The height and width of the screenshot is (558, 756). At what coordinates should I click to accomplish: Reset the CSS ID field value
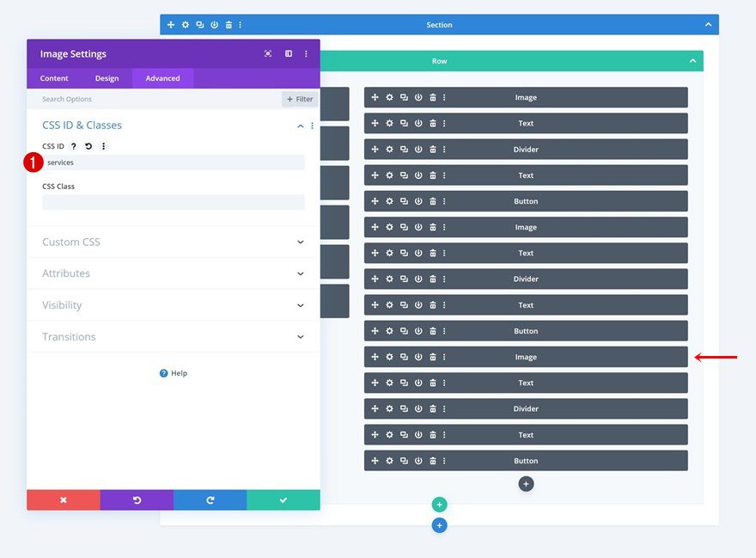(88, 146)
